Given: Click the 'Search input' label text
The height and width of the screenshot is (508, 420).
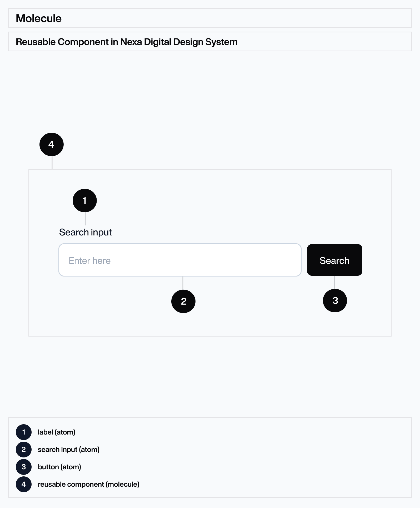Looking at the screenshot, I should coord(86,232).
